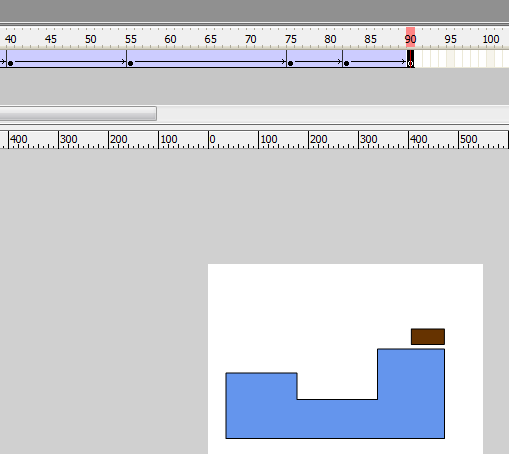Click the tween span between frames 40 and 55

click(x=67, y=59)
